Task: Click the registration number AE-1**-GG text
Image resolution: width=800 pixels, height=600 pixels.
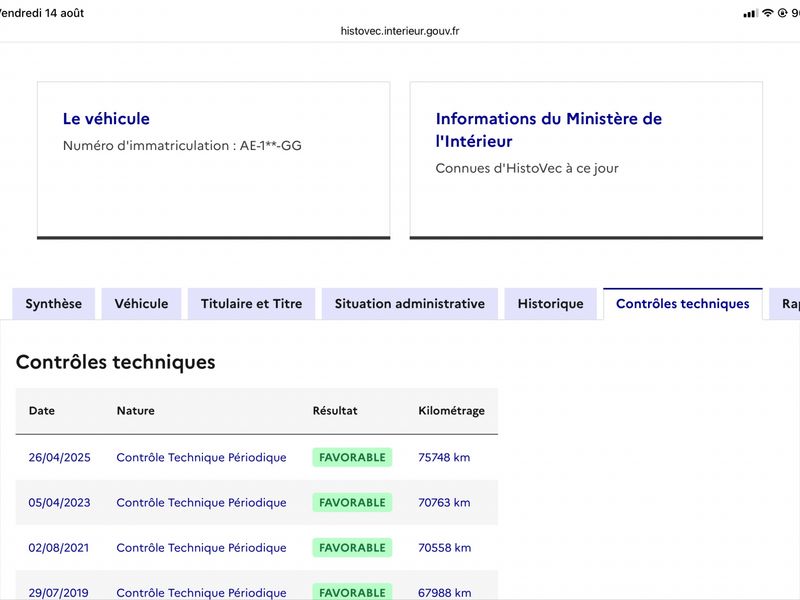Action: 270,146
